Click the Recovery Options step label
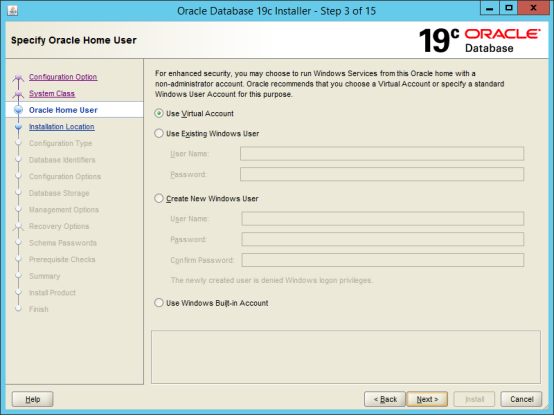This screenshot has height=416, width=554. point(59,226)
